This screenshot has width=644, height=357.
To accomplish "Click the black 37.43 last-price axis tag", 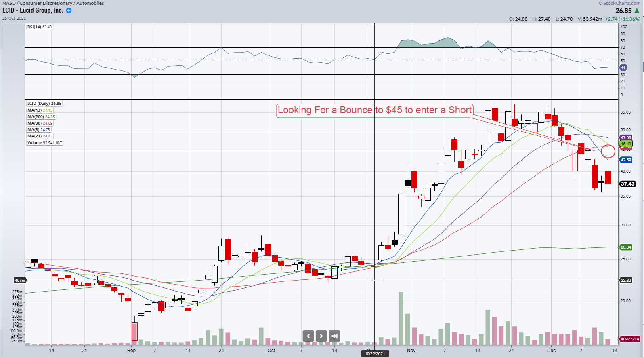I will pos(627,184).
